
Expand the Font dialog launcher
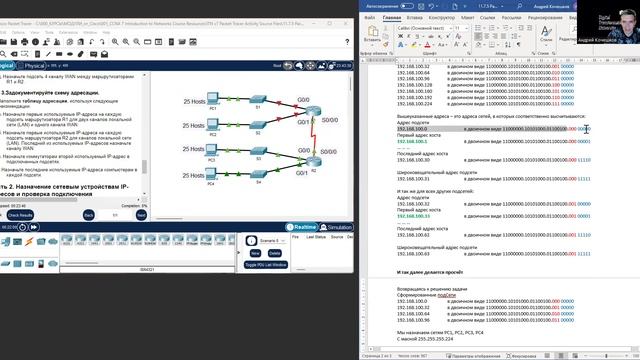pyautogui.click(x=469, y=53)
